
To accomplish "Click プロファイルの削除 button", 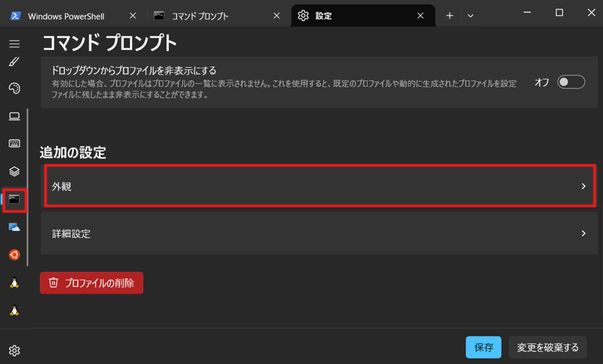I will point(91,283).
